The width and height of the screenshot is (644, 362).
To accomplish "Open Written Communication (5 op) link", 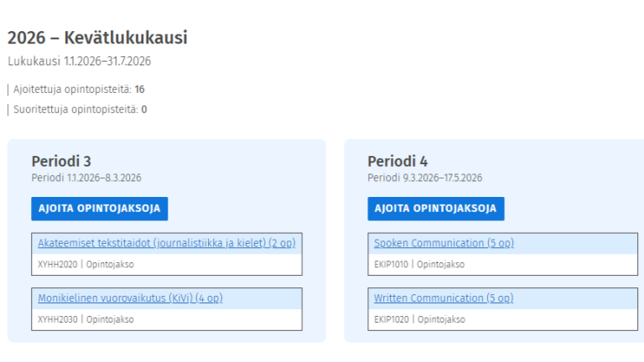I will (x=444, y=297).
